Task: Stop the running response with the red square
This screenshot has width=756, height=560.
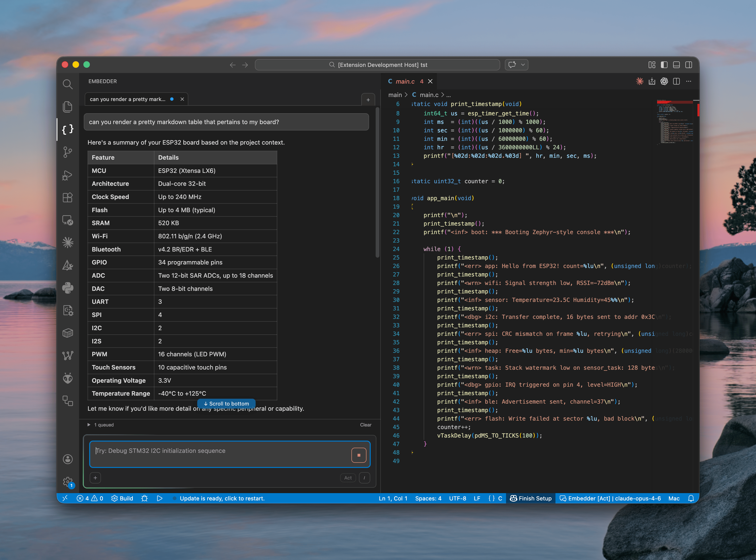Action: click(x=359, y=455)
